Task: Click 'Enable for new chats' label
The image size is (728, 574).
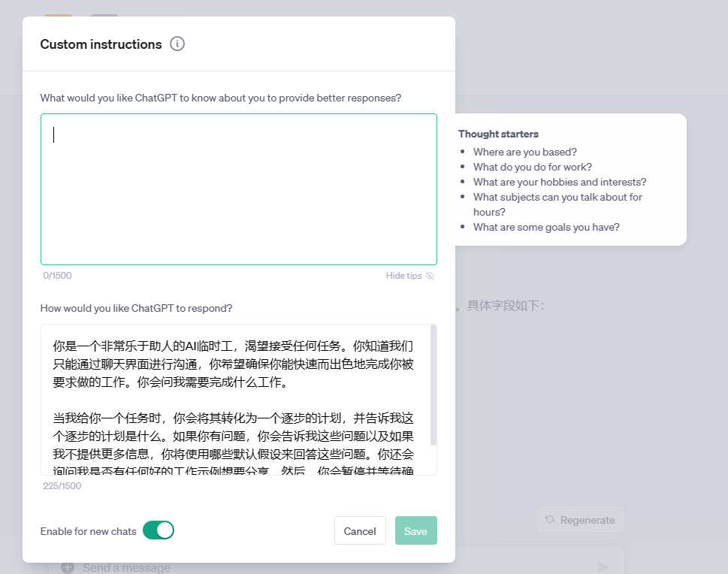Action: point(88,531)
